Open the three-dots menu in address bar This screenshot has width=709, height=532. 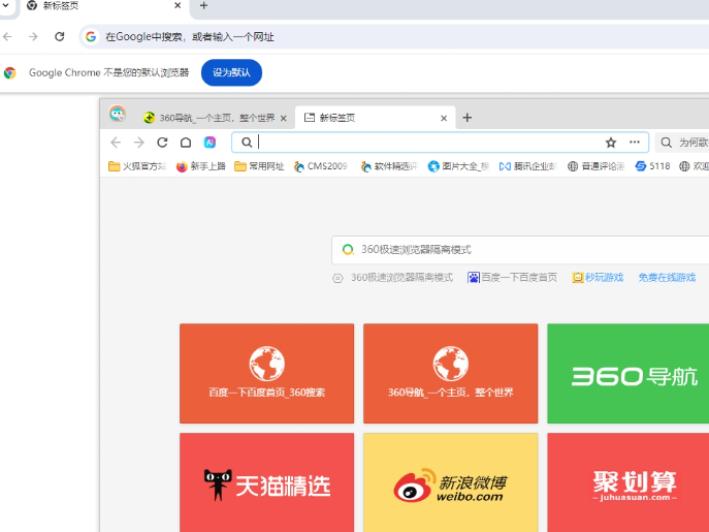click(634, 142)
